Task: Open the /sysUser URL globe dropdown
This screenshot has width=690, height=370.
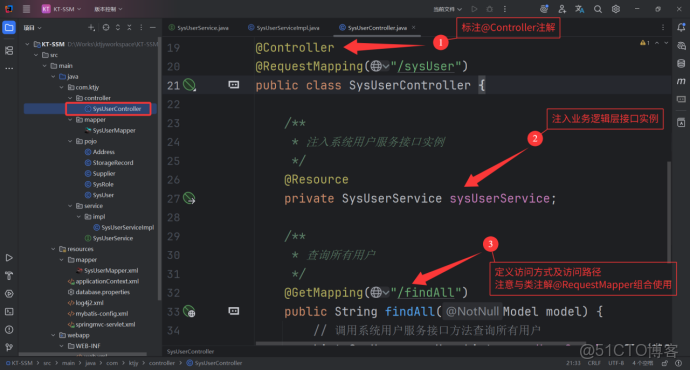Action: [x=379, y=66]
